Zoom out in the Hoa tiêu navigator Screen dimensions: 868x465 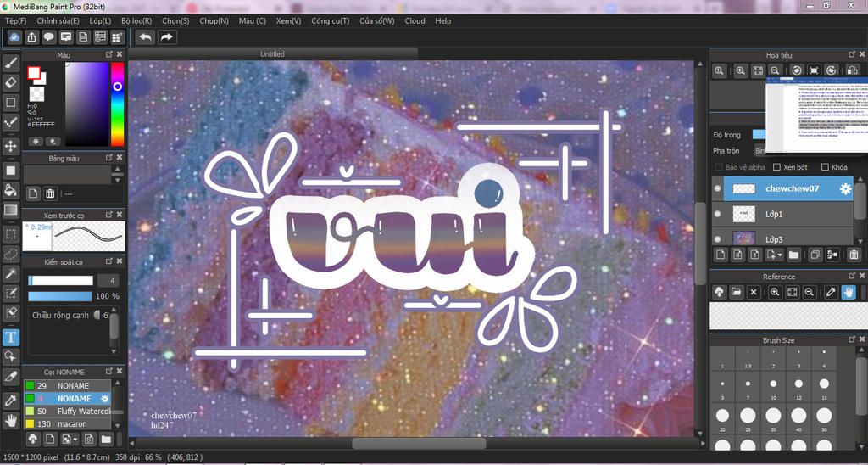click(775, 70)
